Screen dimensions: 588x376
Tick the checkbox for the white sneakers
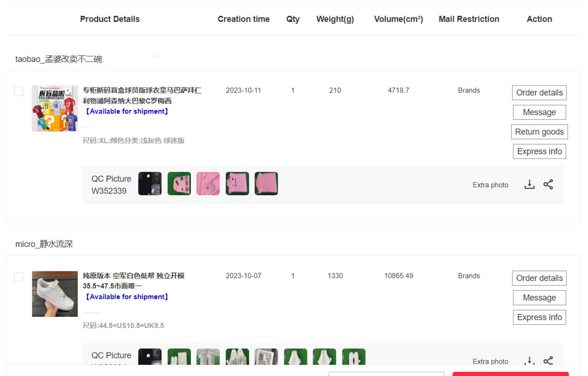click(x=19, y=277)
